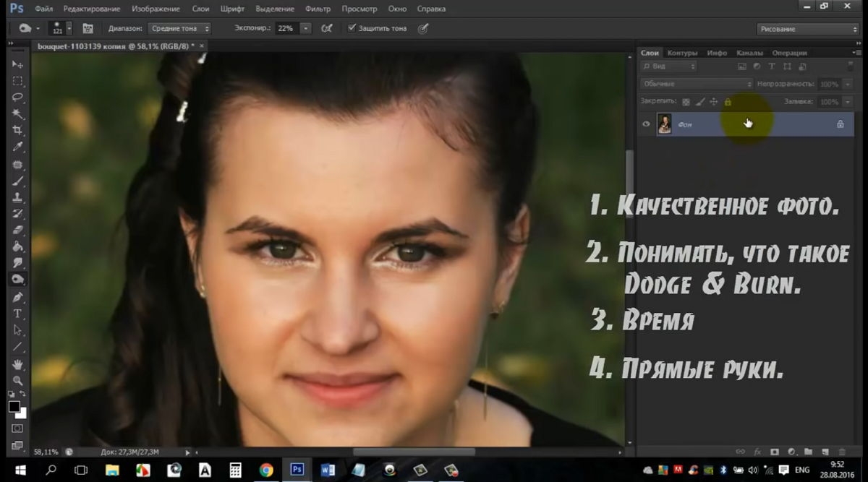Select the Hand tool

click(x=18, y=365)
